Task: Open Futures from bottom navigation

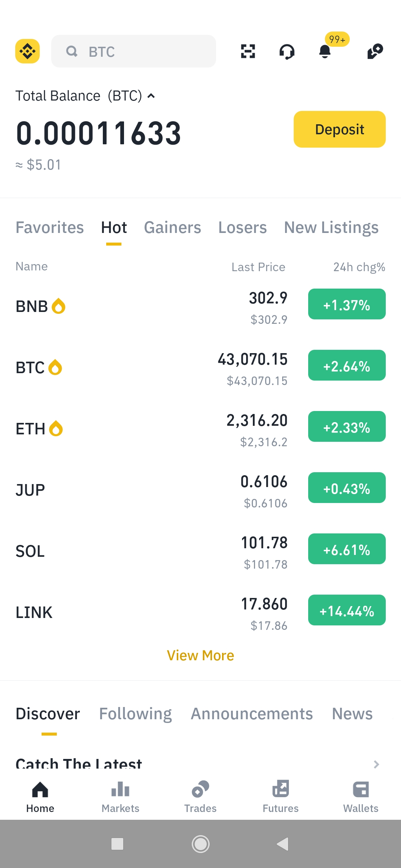Action: click(281, 797)
